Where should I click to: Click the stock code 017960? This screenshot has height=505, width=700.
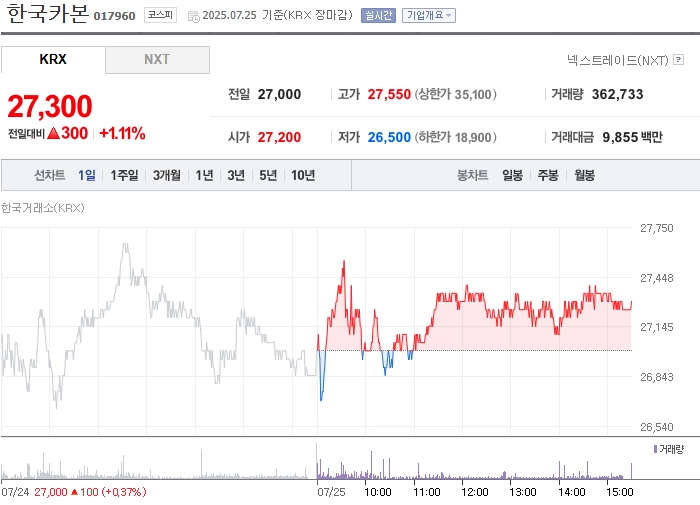tap(114, 16)
